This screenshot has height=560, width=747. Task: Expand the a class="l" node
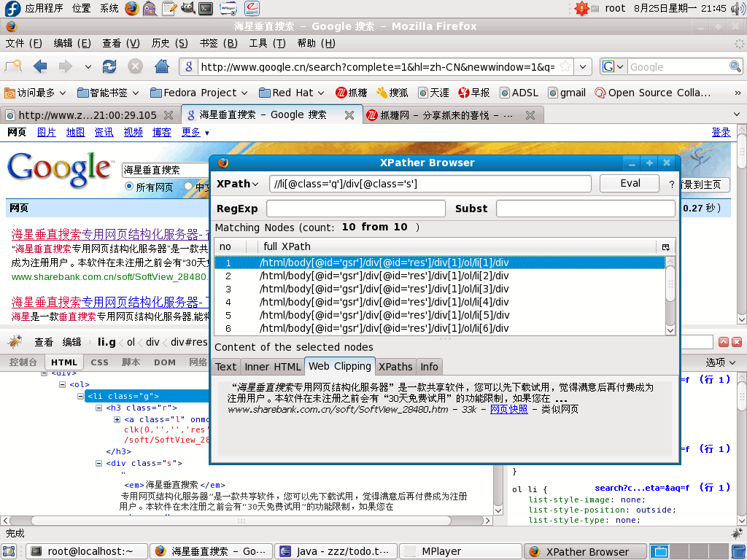pos(117,419)
